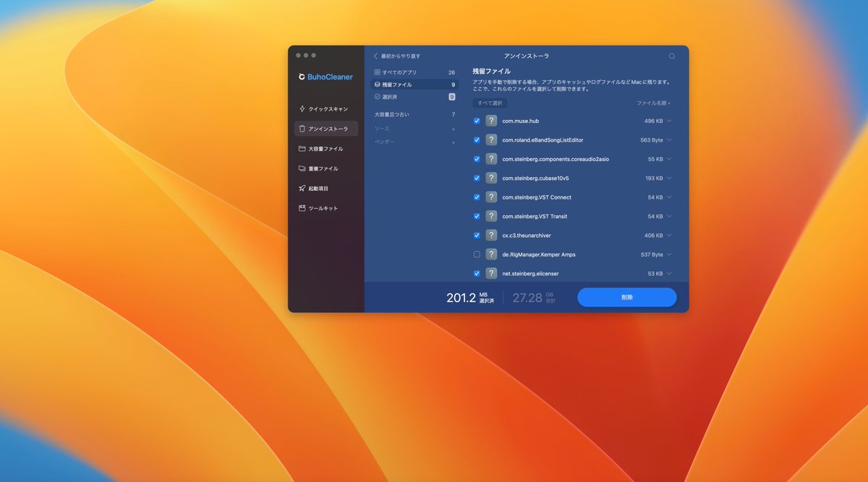Open クイックスキャン in the sidebar
This screenshot has height=482, width=868.
(x=325, y=109)
